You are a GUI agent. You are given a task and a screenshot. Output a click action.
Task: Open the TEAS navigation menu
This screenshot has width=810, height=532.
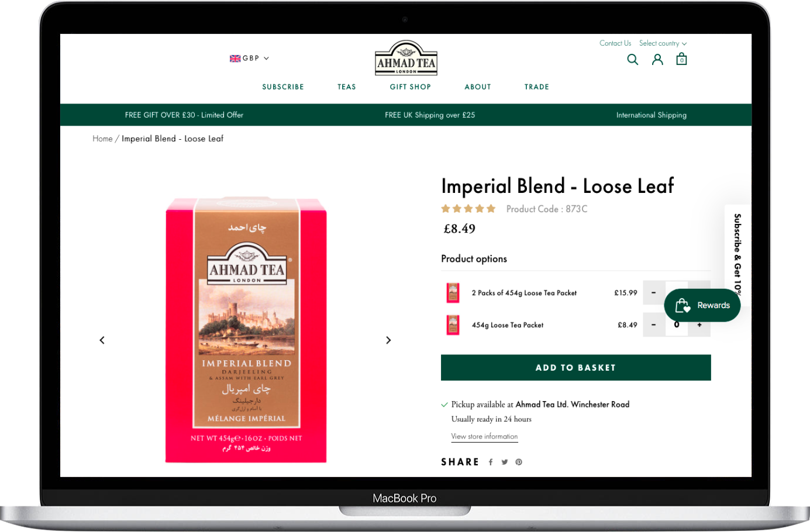pos(346,87)
